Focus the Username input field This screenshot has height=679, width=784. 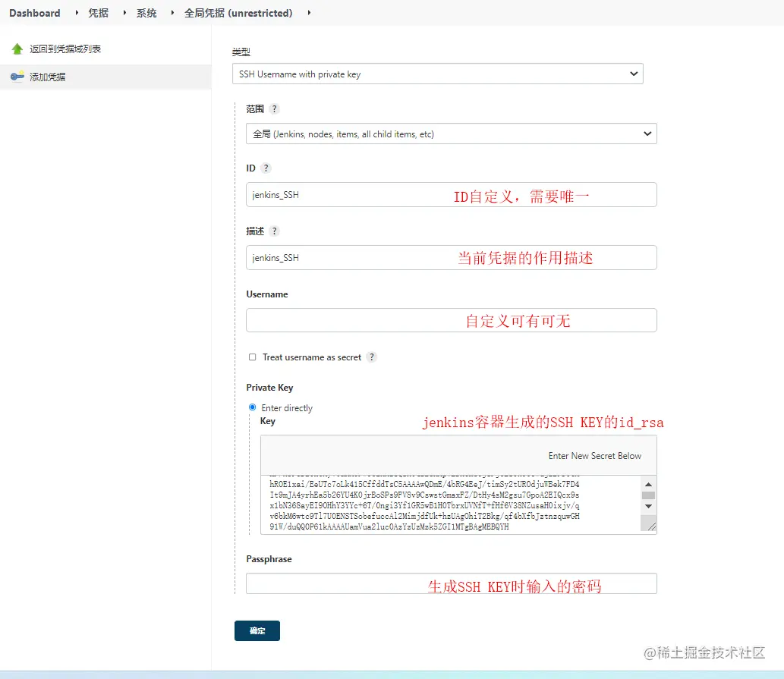click(451, 320)
